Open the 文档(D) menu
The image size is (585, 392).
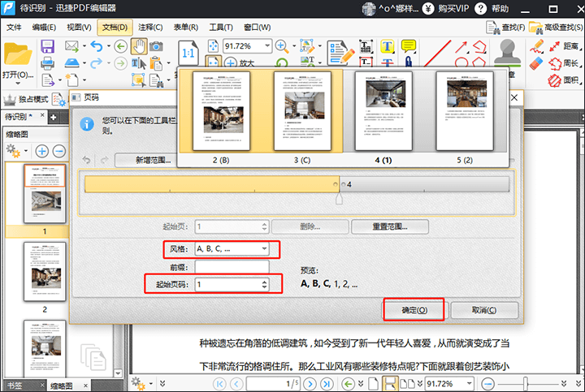(115, 27)
